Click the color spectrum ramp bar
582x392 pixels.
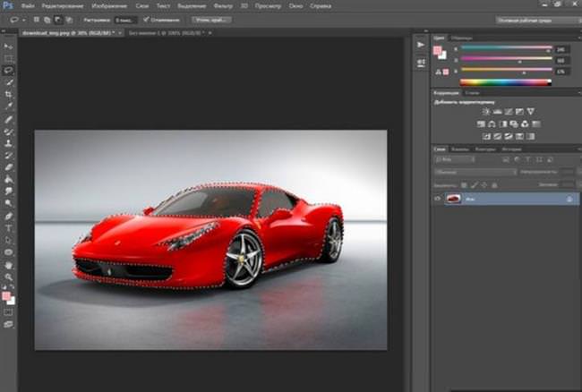506,82
